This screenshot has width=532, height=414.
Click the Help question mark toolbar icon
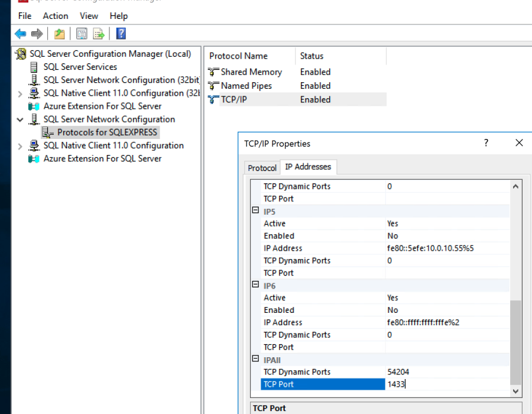click(x=121, y=34)
